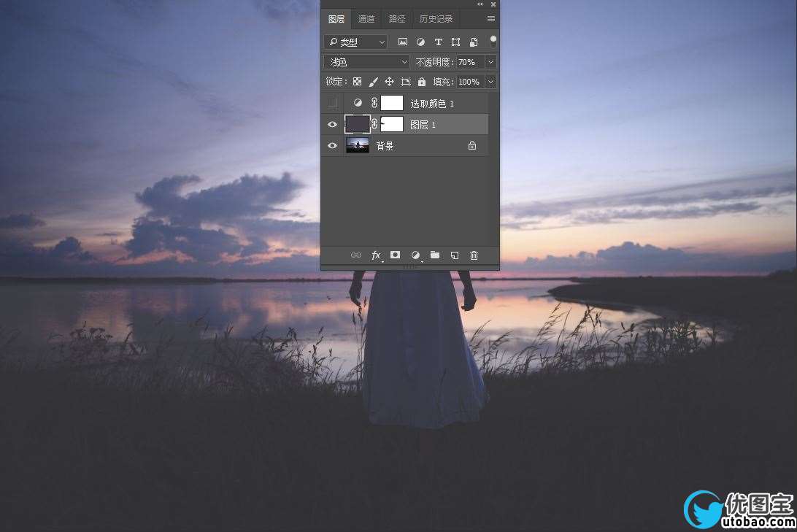Viewport: 797px width, 532px height.
Task: Hide the 图层 1 layer
Action: [332, 125]
